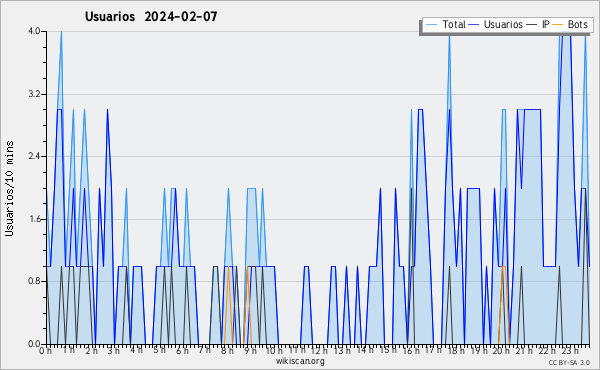This screenshot has width=600, height=370.
Task: Click the '12 h' x-axis label
Action: (320, 351)
